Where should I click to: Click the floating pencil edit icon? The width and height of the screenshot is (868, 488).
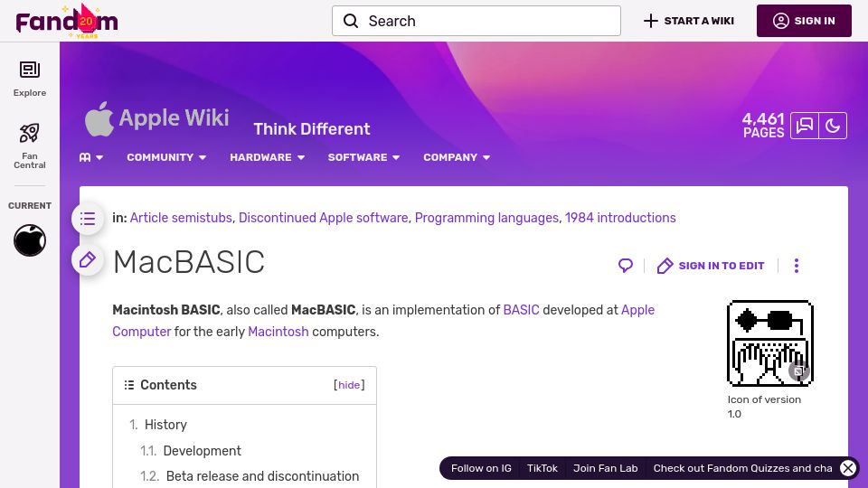click(88, 259)
